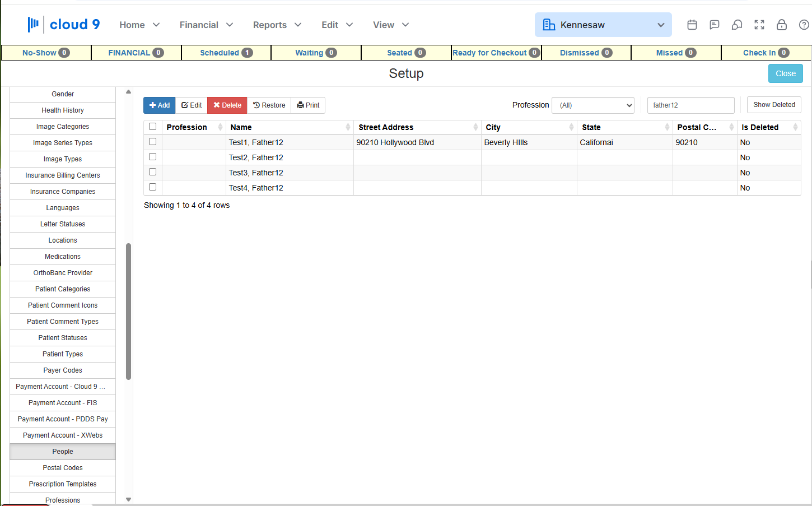Check the Test1, Father12 row checkbox

[152, 142]
